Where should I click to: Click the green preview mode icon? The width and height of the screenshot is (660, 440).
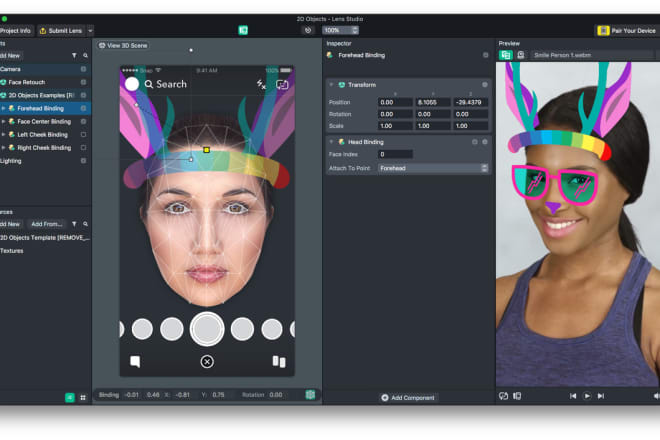[506, 55]
